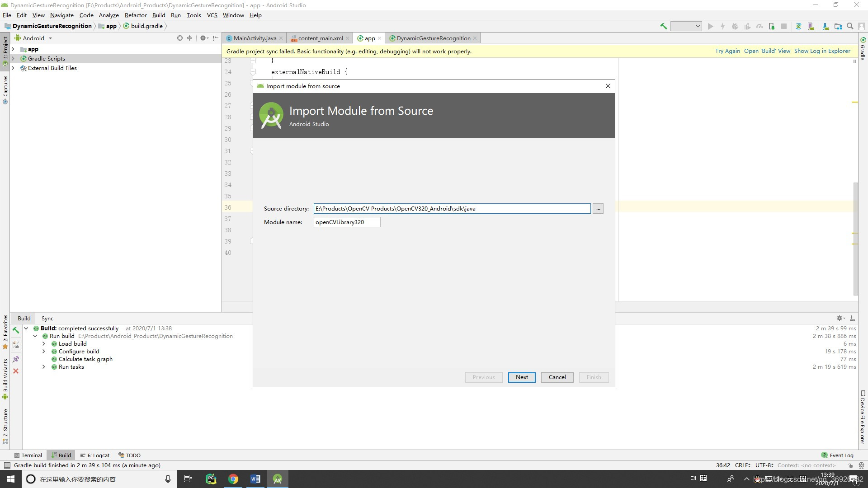Screen dimensions: 868x488
Task: Click the Next button in import dialog
Action: pyautogui.click(x=522, y=377)
